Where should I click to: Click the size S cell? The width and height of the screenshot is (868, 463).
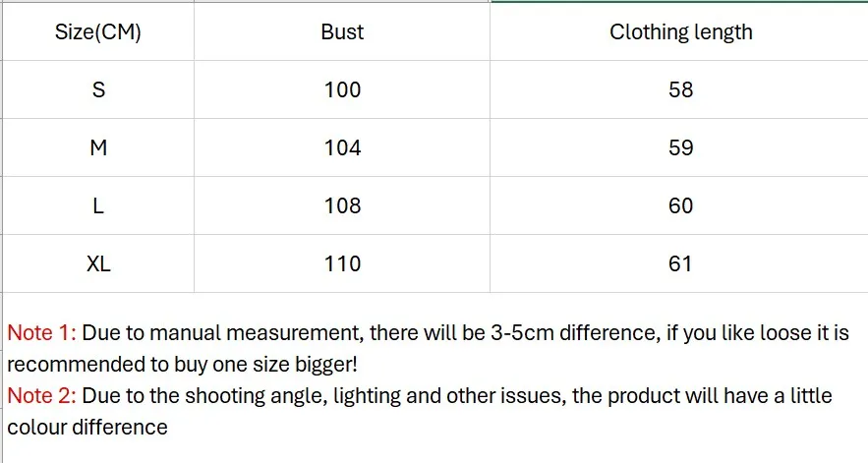(98, 89)
